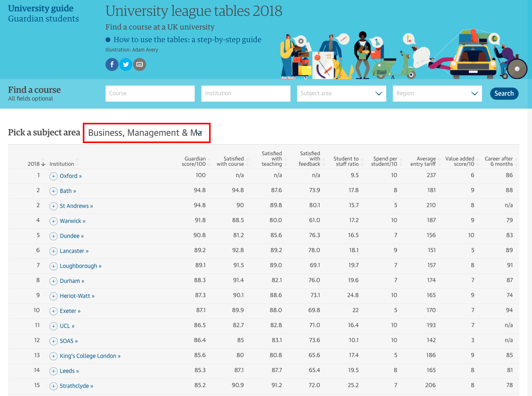Sort by Student to staff ratio column
This screenshot has width=532, height=396.
(363, 163)
